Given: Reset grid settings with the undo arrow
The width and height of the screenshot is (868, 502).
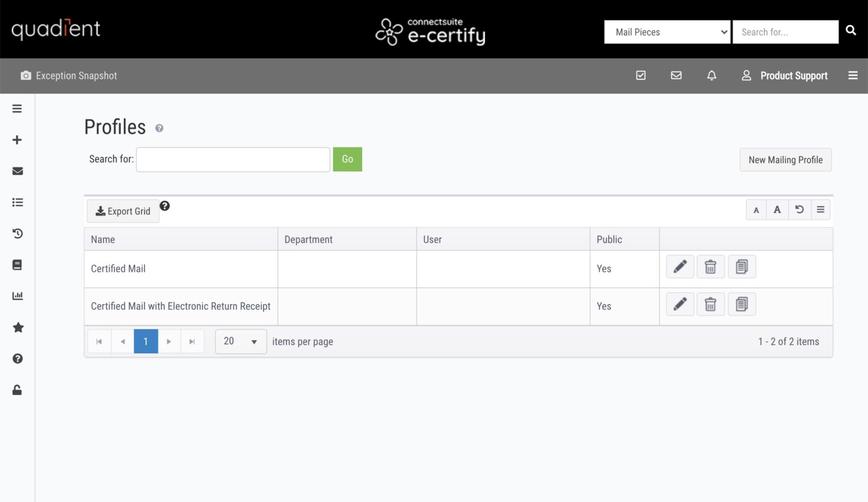Looking at the screenshot, I should pos(799,210).
